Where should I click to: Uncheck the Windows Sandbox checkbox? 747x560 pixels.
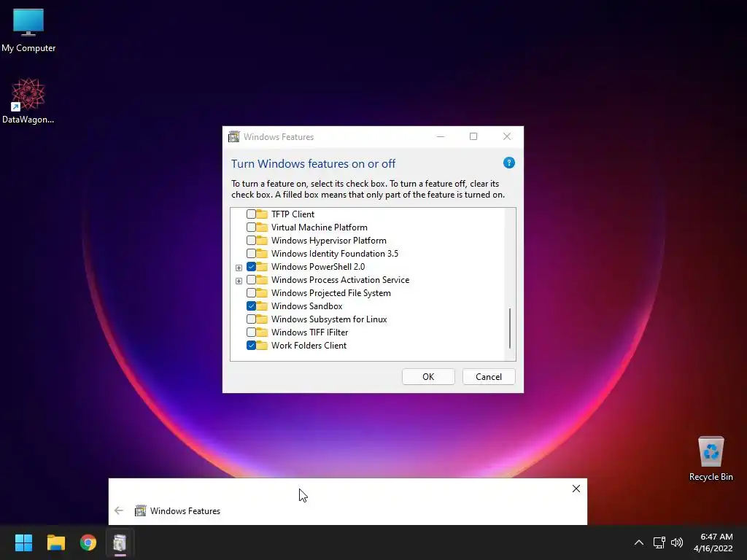tap(251, 306)
